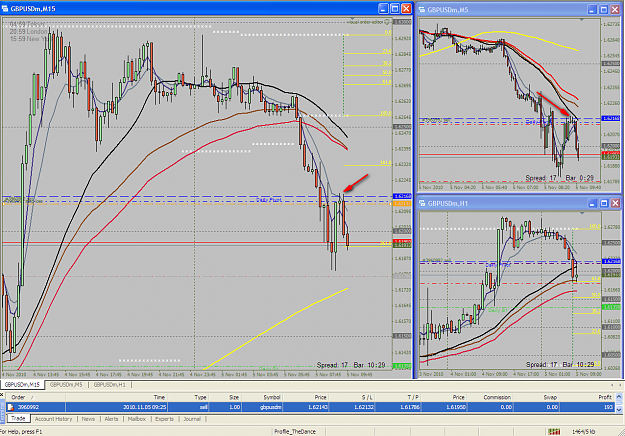Maximize the GBPUSDm,M15 chart window
This screenshot has width=625, height=436.
pos(395,8)
